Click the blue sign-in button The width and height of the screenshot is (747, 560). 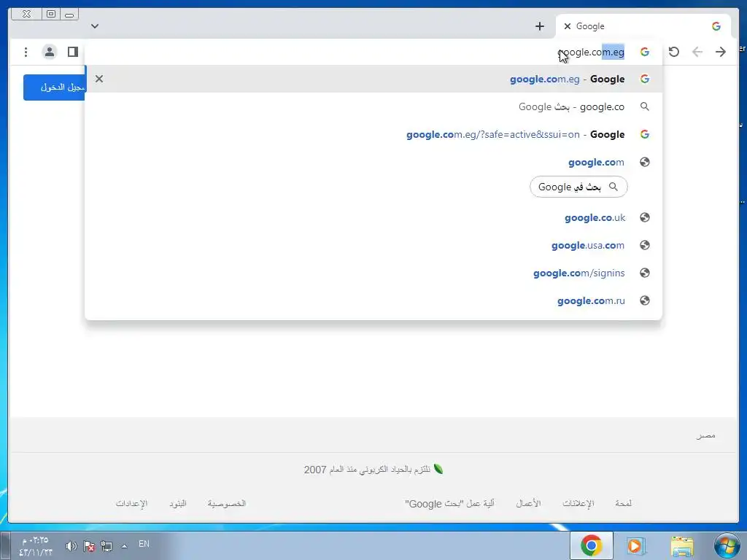coord(54,87)
